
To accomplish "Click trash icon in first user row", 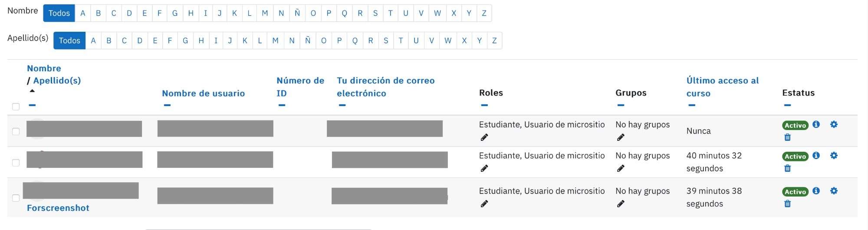I will coord(787,137).
